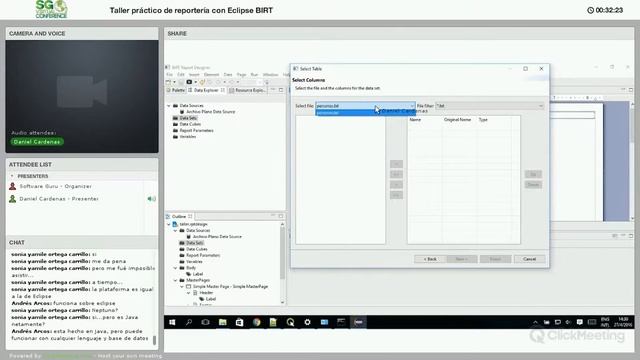Collapse the Body node in Outline
The width and height of the screenshot is (640, 360).
click(176, 268)
